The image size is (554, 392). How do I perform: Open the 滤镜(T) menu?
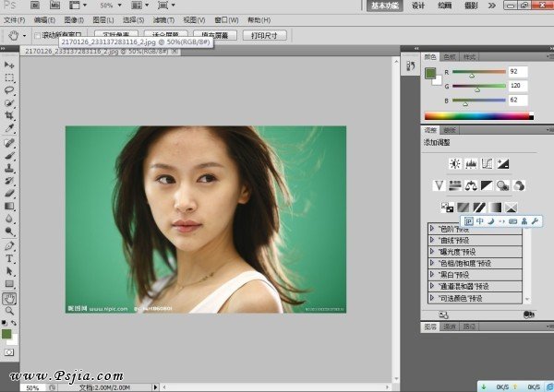pos(163,20)
